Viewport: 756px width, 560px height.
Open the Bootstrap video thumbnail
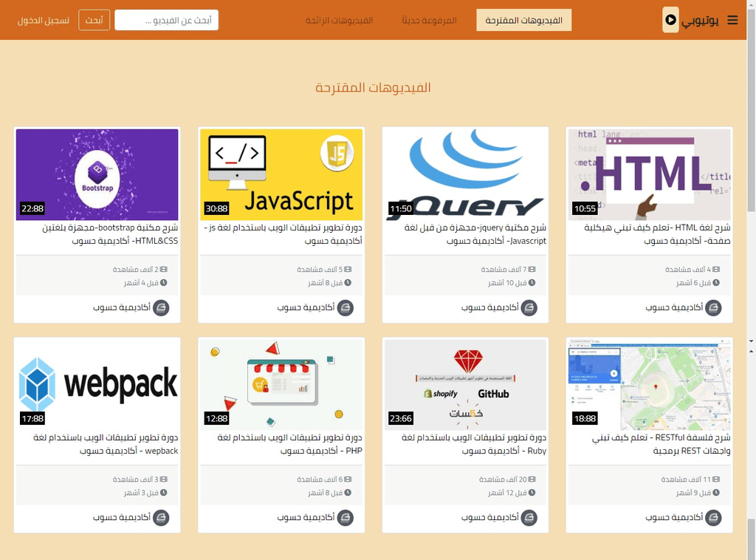tap(97, 174)
